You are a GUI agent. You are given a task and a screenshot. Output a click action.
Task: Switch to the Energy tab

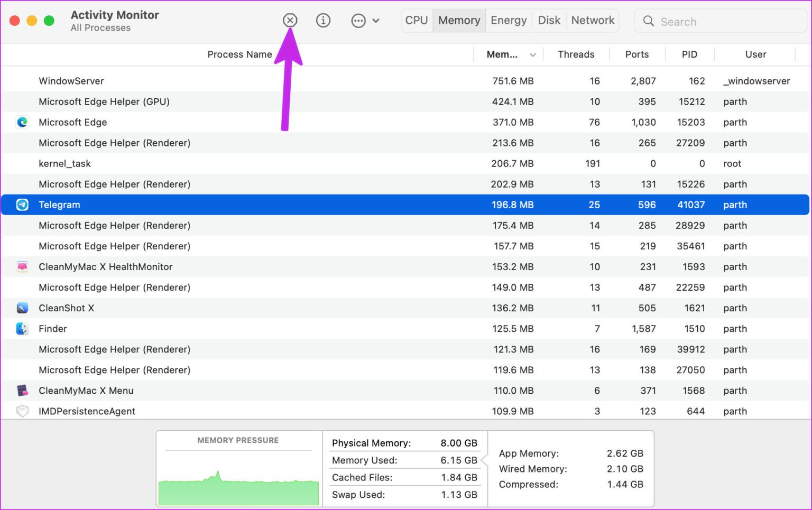(508, 21)
